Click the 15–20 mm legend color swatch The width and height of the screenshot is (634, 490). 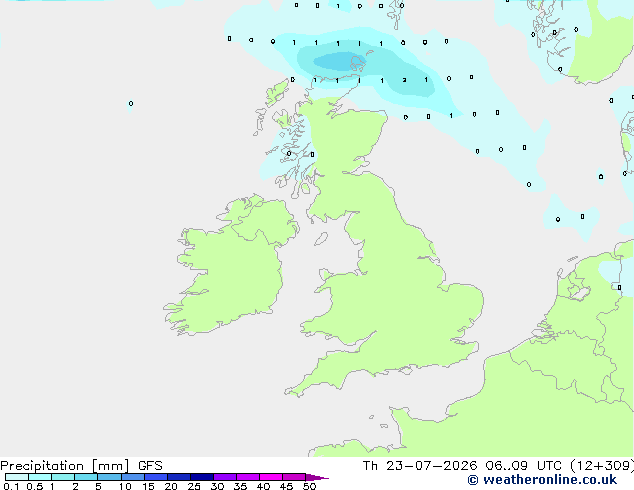[x=155, y=477]
